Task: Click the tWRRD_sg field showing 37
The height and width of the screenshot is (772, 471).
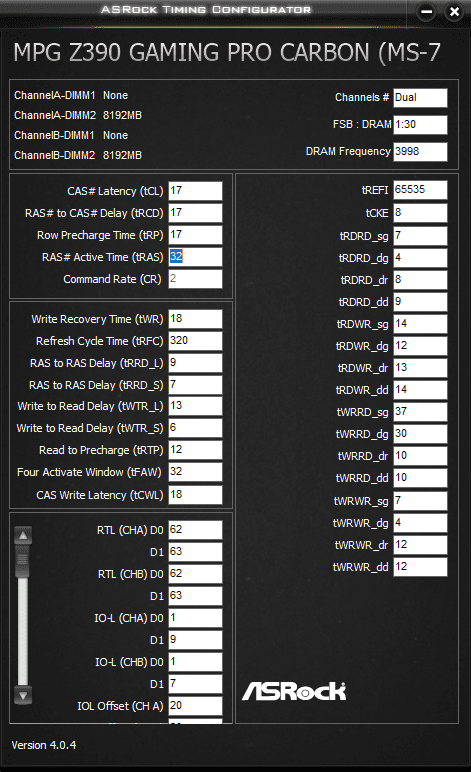Action: pyautogui.click(x=420, y=412)
